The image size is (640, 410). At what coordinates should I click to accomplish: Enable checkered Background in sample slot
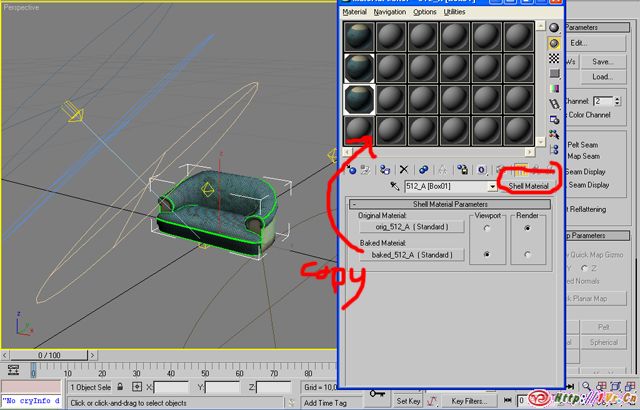pyautogui.click(x=553, y=61)
